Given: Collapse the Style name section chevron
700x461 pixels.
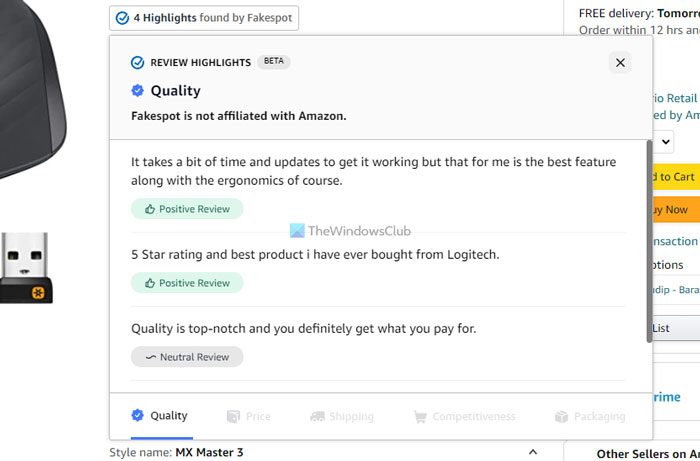Looking at the screenshot, I should pyautogui.click(x=533, y=452).
